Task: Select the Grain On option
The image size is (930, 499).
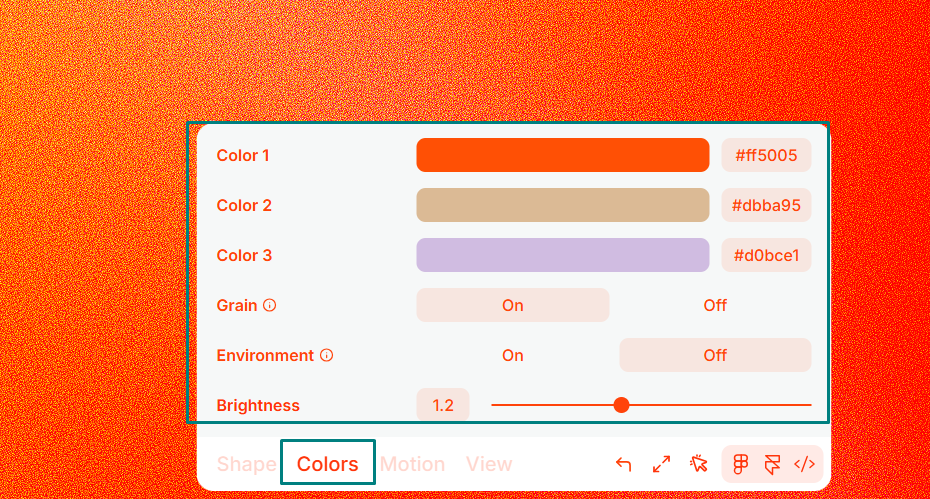Action: [512, 305]
